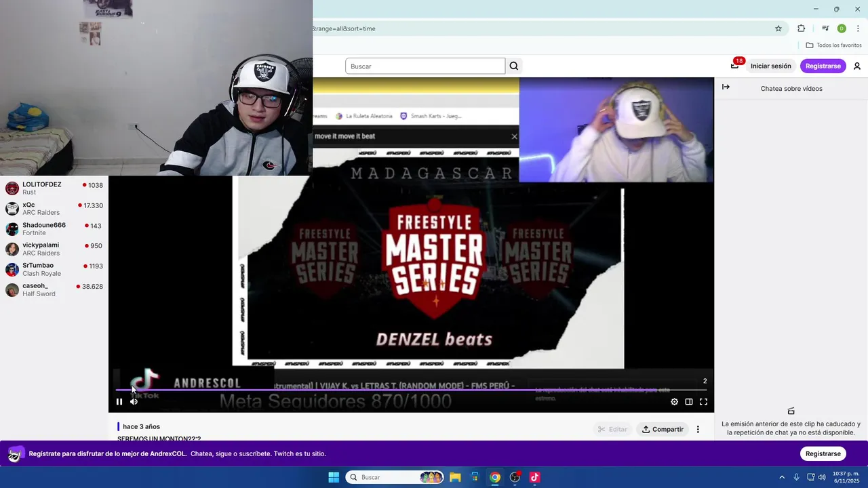Screen dimensions: 868x488
Task: Click La Ruleta Aleatoria bookmark in the video
Action: point(364,116)
